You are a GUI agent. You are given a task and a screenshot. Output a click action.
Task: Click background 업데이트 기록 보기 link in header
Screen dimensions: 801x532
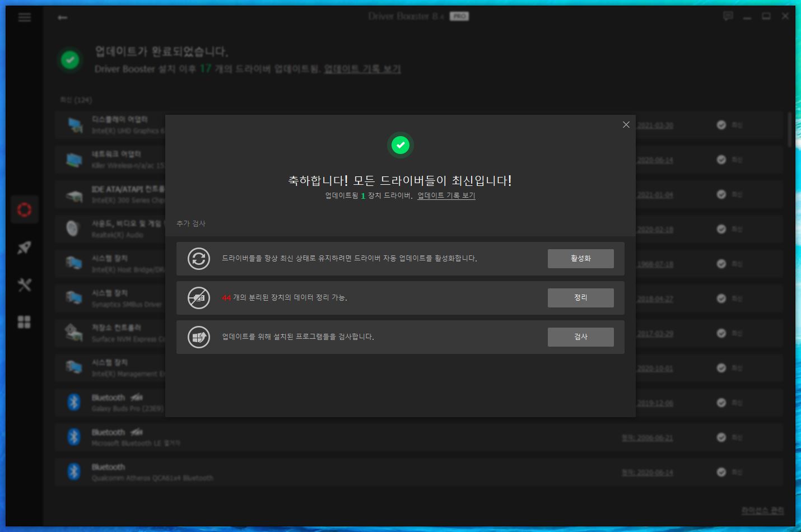[x=362, y=69]
